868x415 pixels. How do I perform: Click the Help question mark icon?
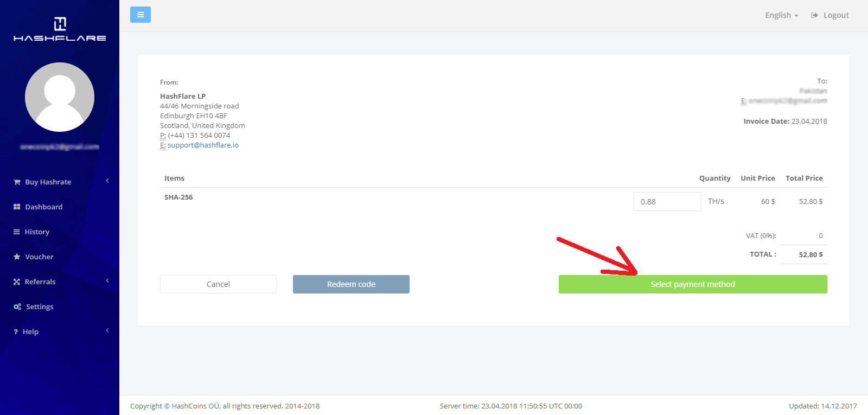coord(16,332)
